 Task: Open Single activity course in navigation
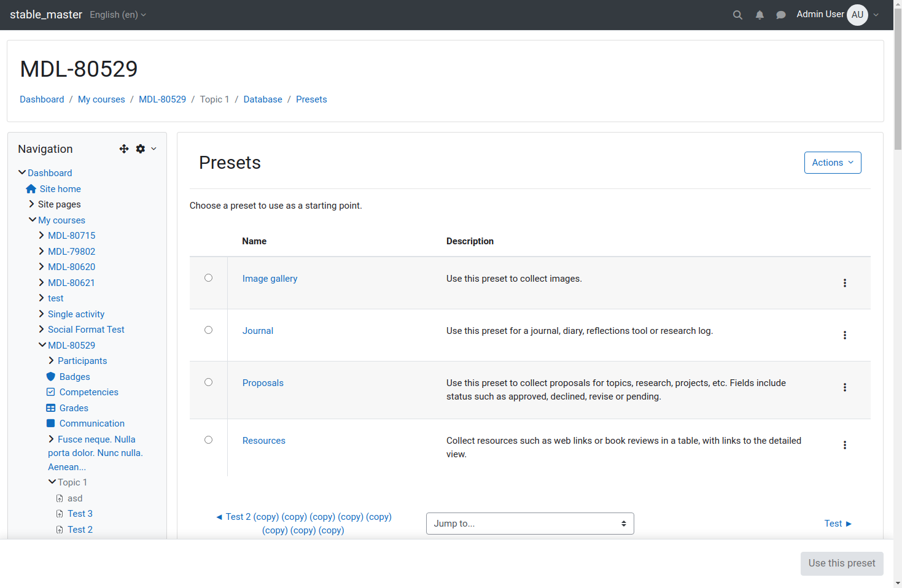pyautogui.click(x=76, y=314)
